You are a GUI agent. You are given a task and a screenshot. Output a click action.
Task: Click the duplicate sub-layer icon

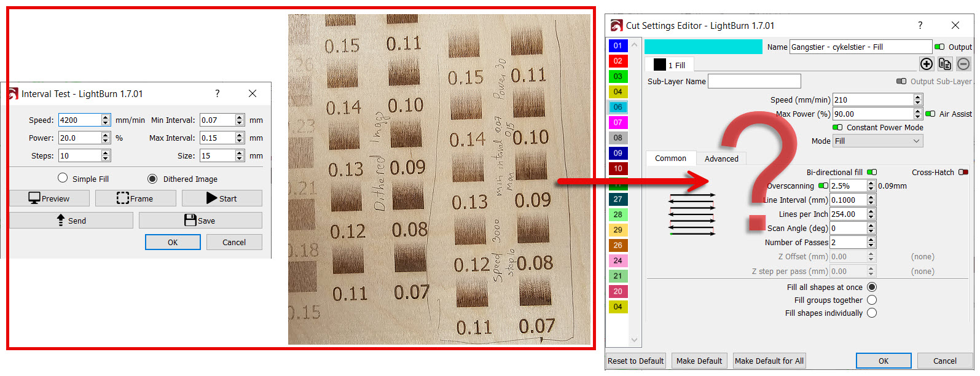click(x=945, y=64)
